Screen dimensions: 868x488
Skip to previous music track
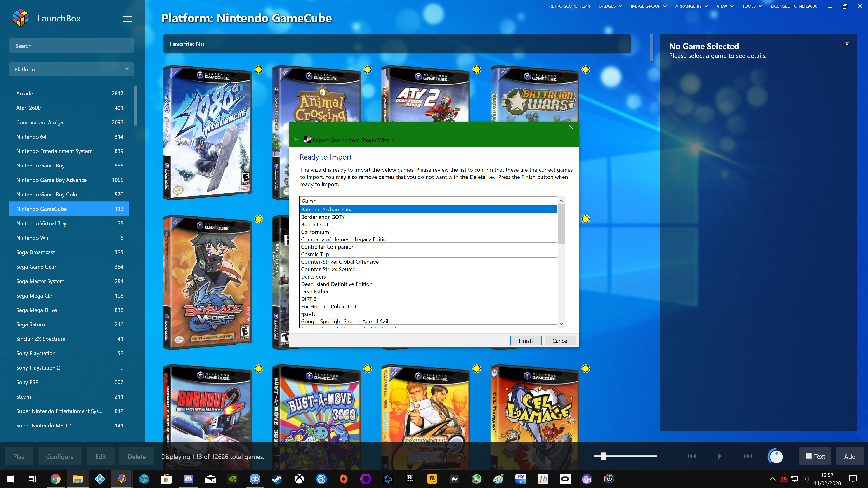coord(691,456)
